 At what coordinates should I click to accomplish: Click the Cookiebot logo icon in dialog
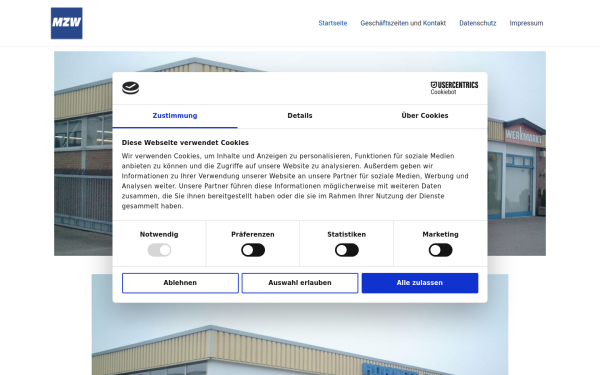pyautogui.click(x=130, y=88)
